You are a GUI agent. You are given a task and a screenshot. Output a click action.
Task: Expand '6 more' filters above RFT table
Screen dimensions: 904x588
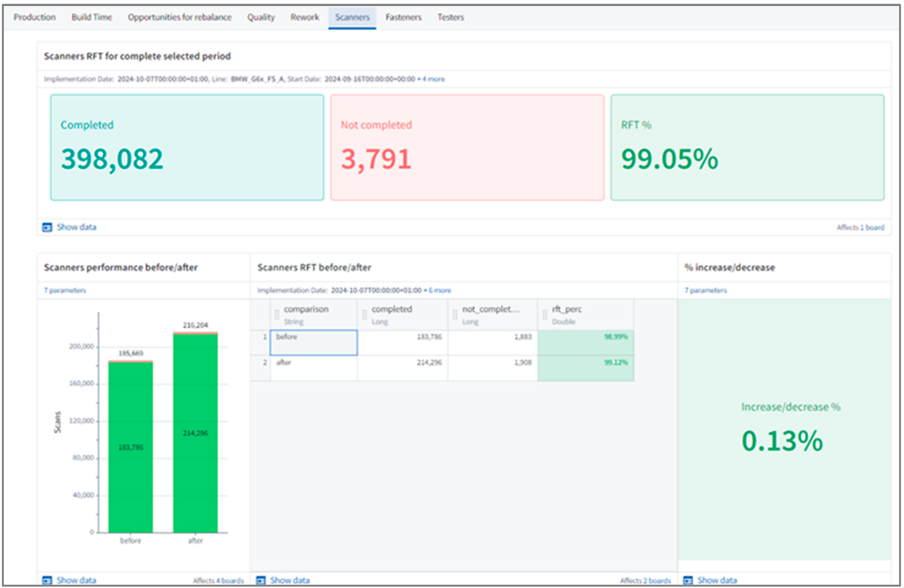coord(440,290)
